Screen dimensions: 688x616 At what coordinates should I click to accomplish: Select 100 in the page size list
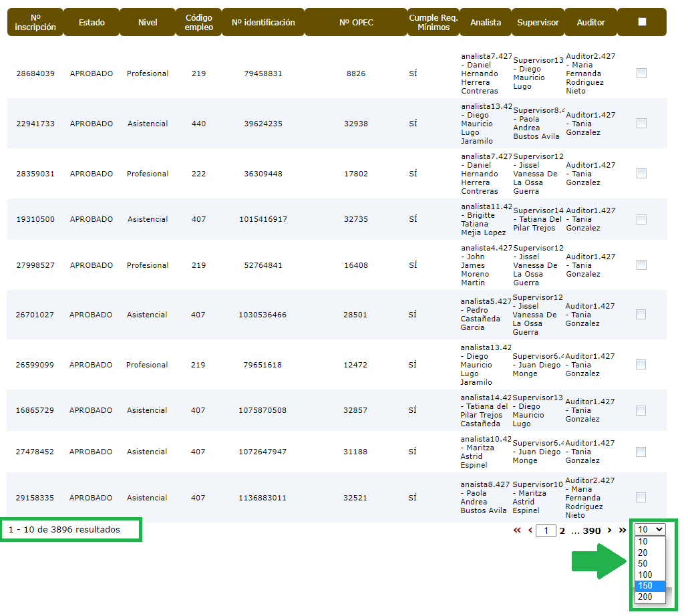pyautogui.click(x=645, y=575)
